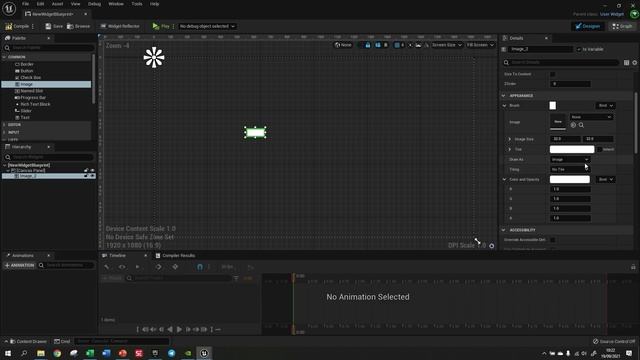This screenshot has width=640, height=360.
Task: Select the image widget on the canvas
Action: (256, 132)
